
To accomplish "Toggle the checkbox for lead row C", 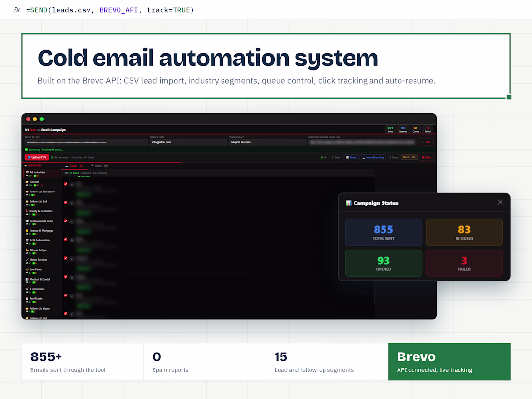I will 65,258.
